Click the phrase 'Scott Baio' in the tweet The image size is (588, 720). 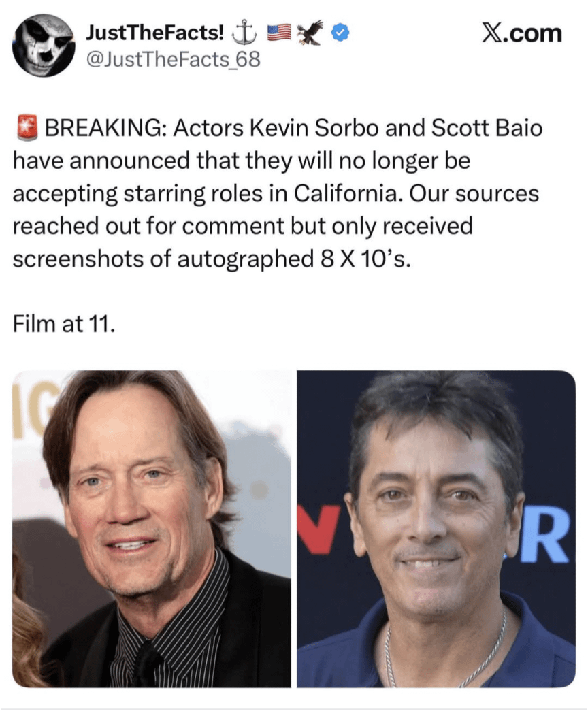[487, 129]
